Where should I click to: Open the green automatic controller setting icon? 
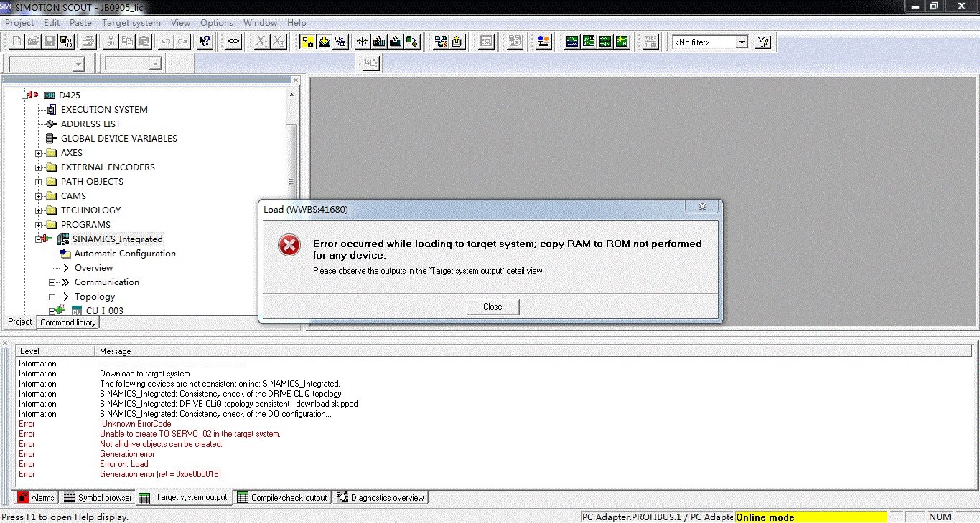coord(622,42)
